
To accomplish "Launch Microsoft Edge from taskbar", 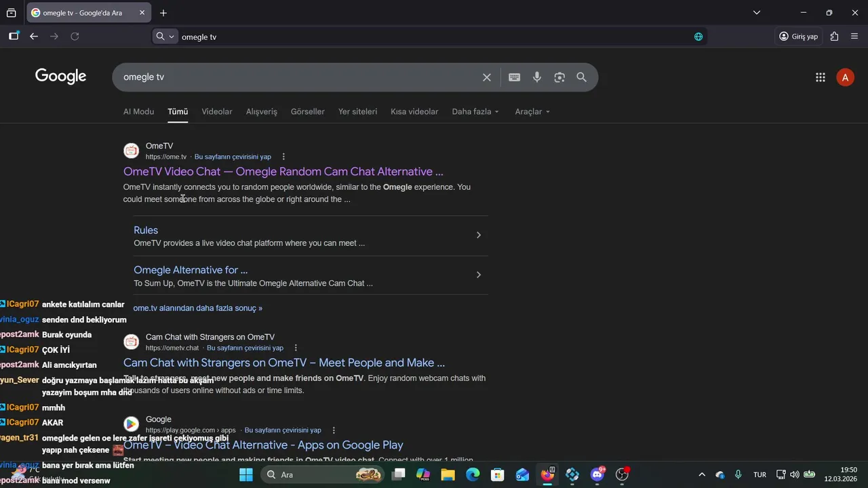I will point(473,474).
